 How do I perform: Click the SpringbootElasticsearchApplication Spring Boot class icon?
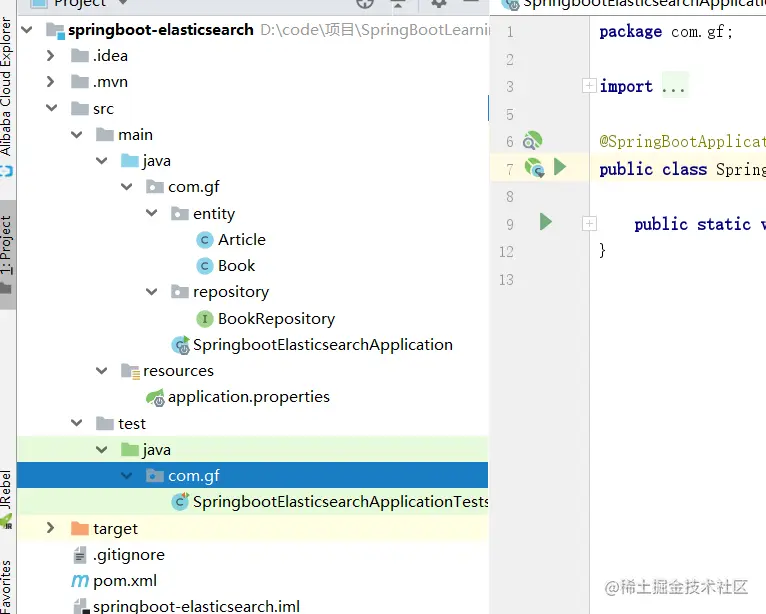(x=180, y=345)
